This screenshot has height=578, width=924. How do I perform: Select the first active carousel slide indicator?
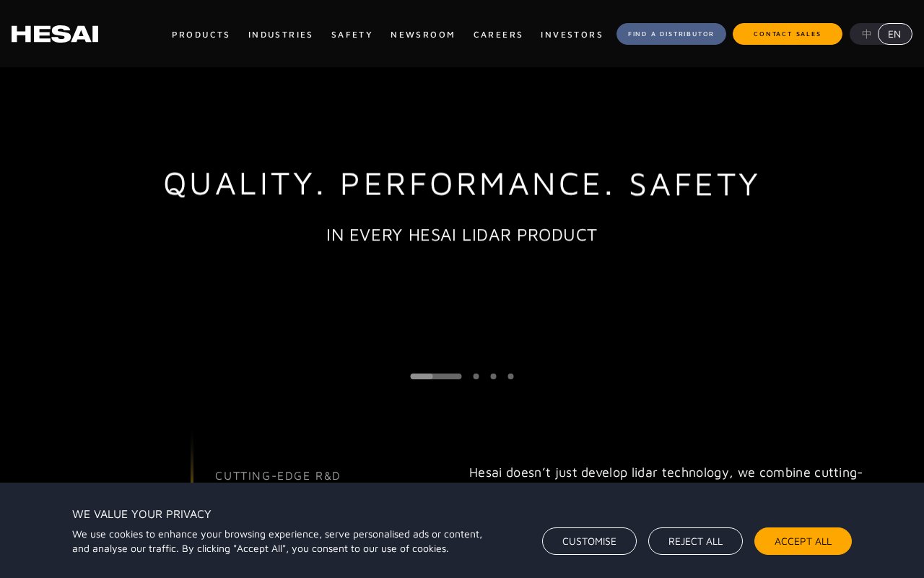[x=436, y=376]
